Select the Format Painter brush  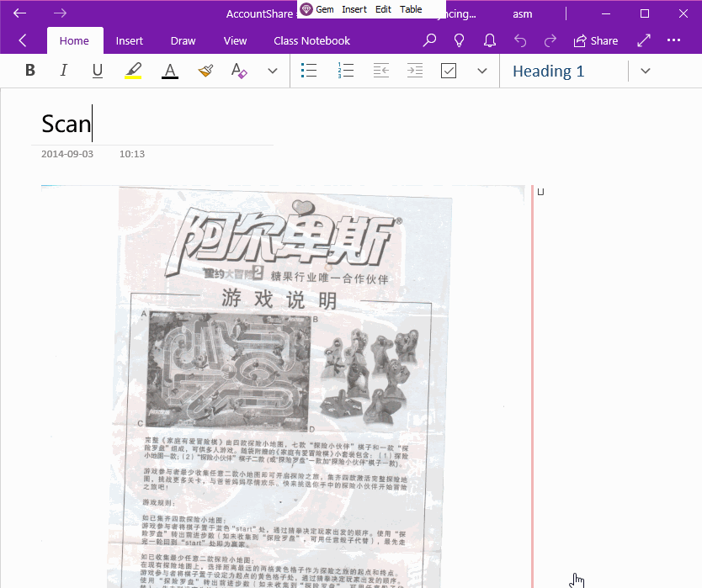coord(205,71)
